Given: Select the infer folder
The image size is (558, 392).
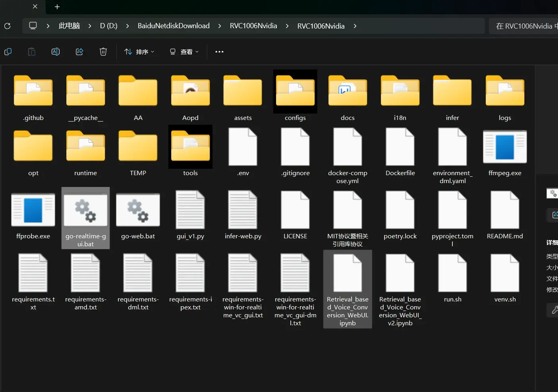Looking at the screenshot, I should tap(453, 98).
